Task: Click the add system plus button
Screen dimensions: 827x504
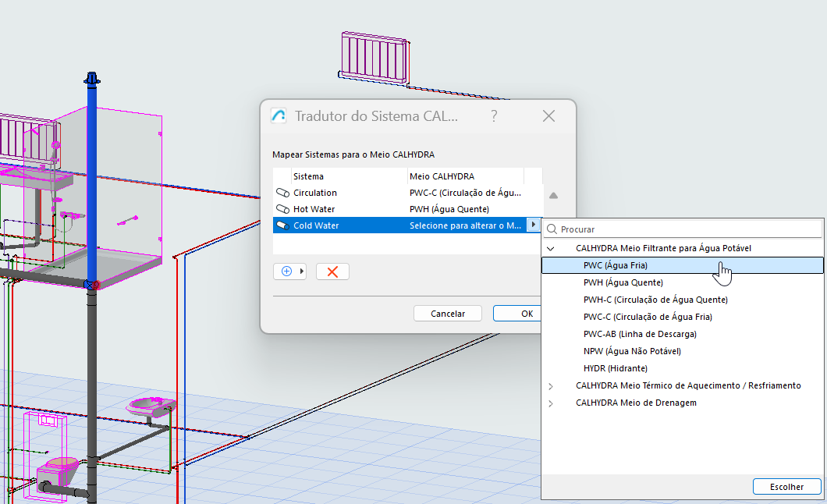Action: 286,271
